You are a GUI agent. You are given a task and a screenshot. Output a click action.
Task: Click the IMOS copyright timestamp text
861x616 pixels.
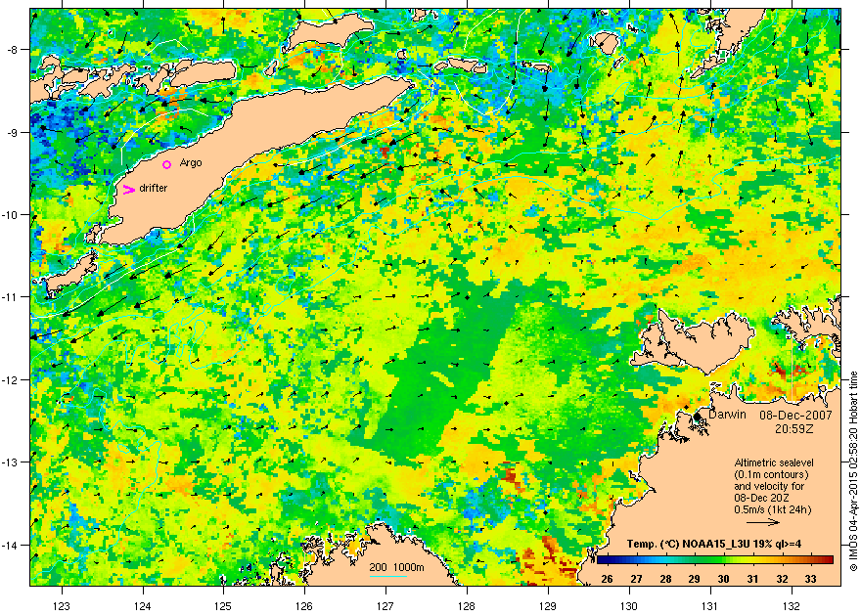click(853, 471)
